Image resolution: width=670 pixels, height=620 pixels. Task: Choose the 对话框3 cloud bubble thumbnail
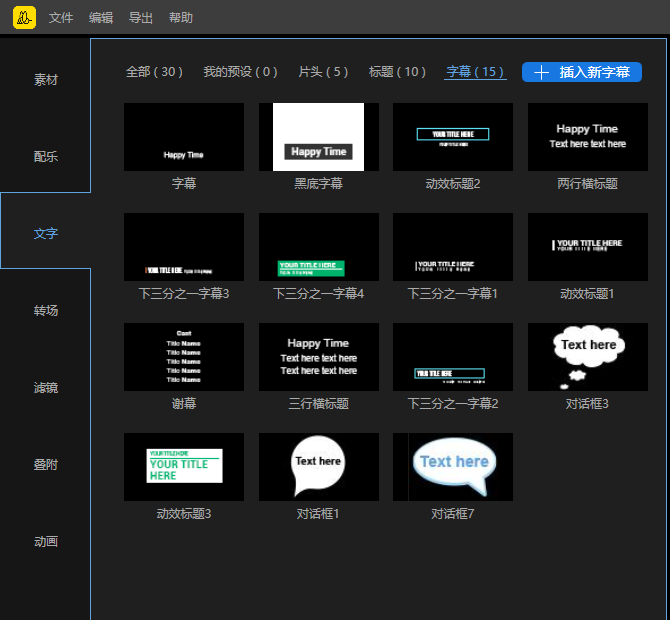click(588, 357)
